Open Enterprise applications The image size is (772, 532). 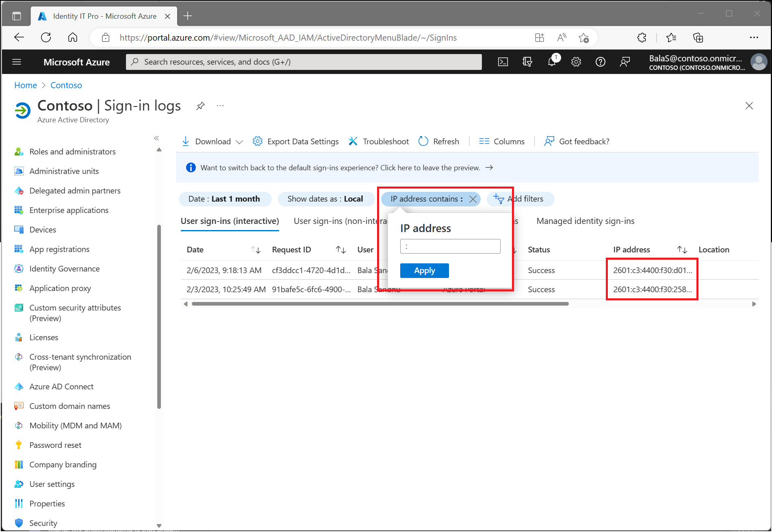click(69, 210)
